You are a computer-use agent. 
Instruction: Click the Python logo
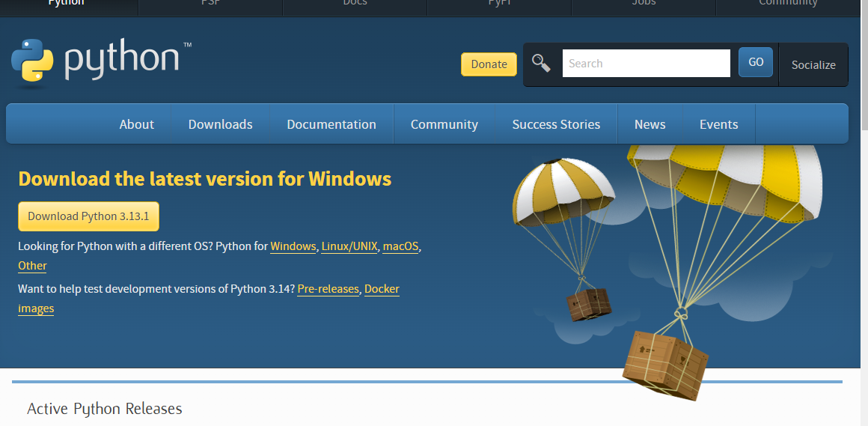[101, 62]
